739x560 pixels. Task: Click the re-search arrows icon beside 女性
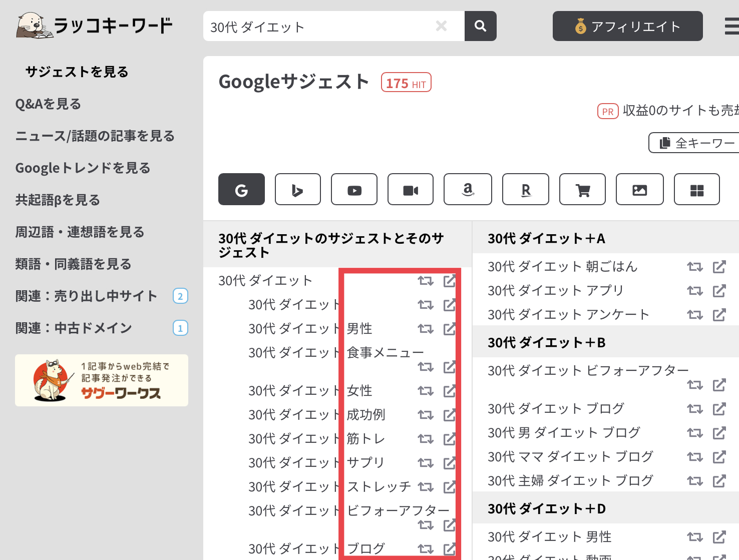click(x=426, y=391)
